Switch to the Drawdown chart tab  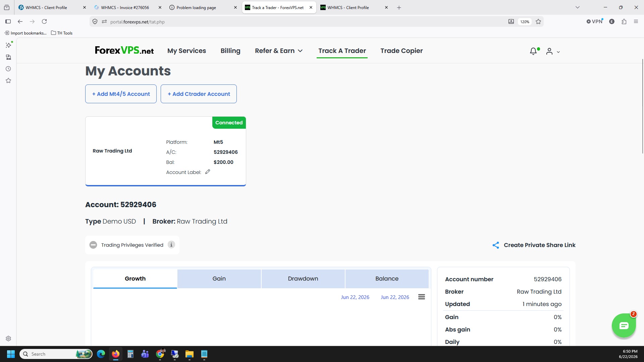[303, 279]
